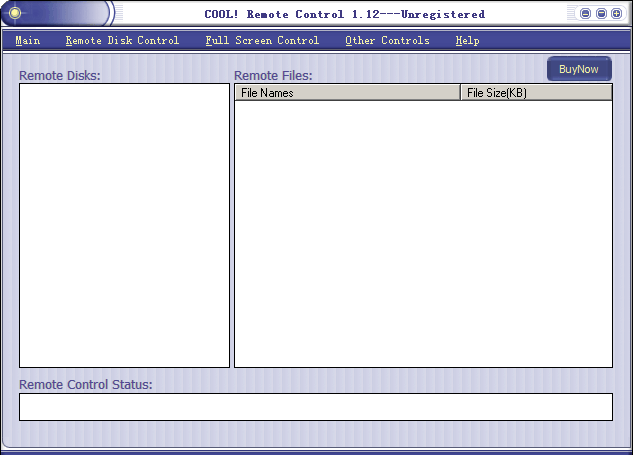
Task: Click the Remote Files label
Action: [273, 75]
